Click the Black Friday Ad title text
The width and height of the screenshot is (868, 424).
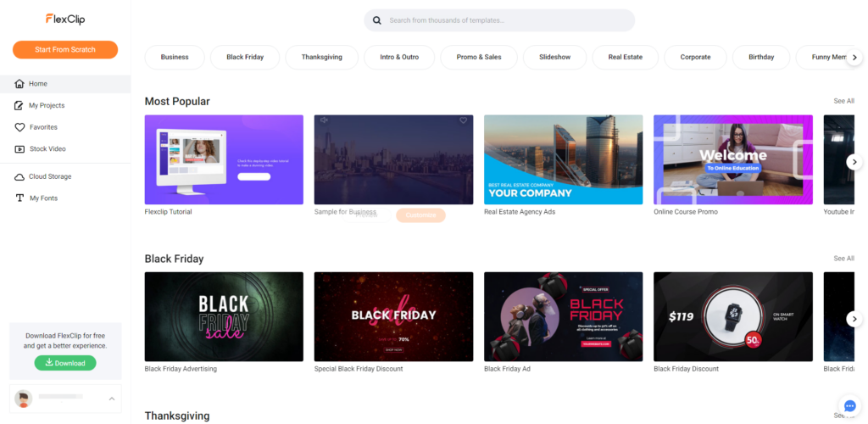coord(507,369)
